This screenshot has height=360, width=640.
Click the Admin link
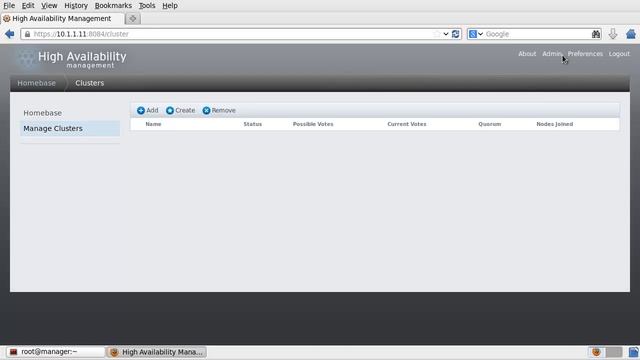(x=552, y=54)
